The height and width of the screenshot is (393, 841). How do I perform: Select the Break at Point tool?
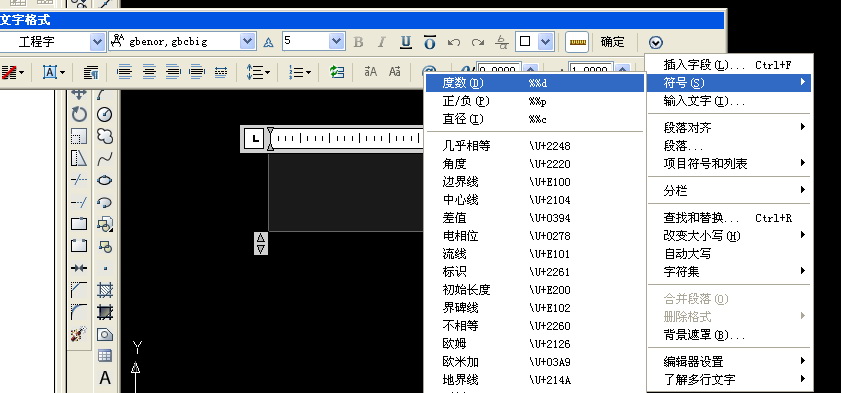[79, 224]
